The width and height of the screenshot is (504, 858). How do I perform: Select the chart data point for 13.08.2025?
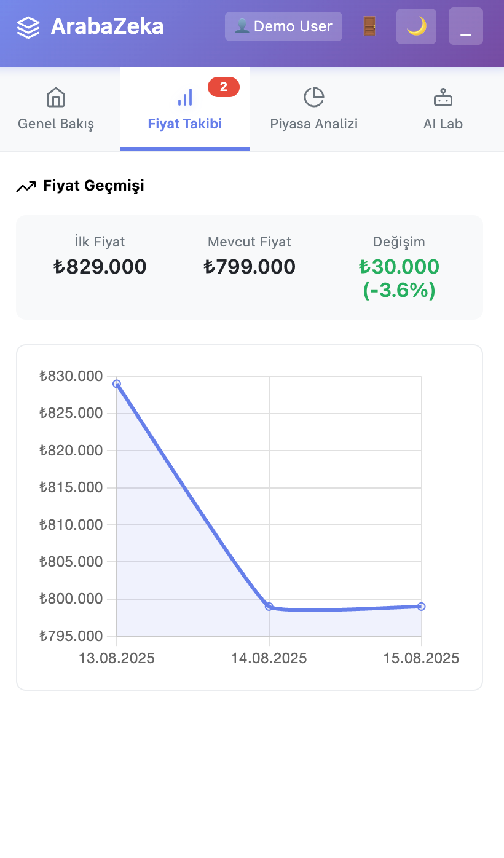click(117, 384)
